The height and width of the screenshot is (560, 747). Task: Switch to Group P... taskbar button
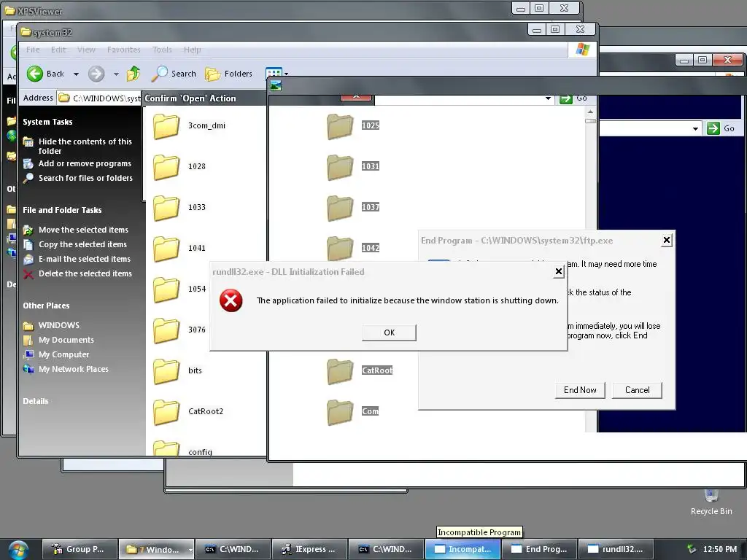click(x=80, y=549)
